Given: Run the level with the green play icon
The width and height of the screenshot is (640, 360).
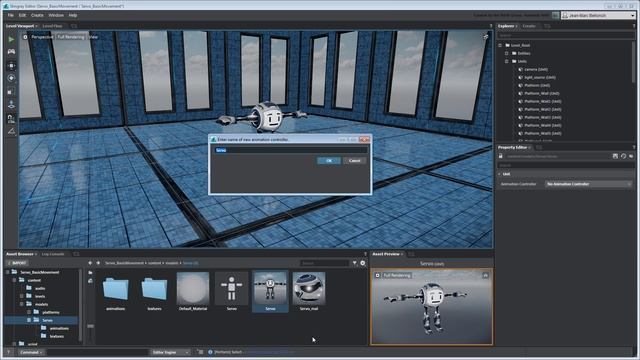Looking at the screenshot, I should point(11,40).
